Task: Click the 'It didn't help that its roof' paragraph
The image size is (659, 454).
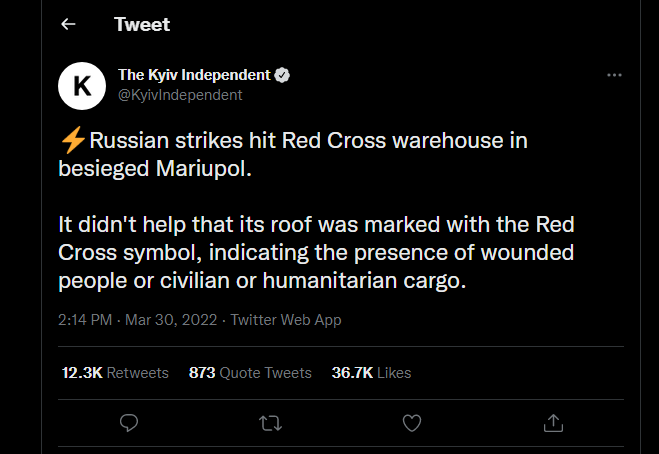Action: pos(316,253)
